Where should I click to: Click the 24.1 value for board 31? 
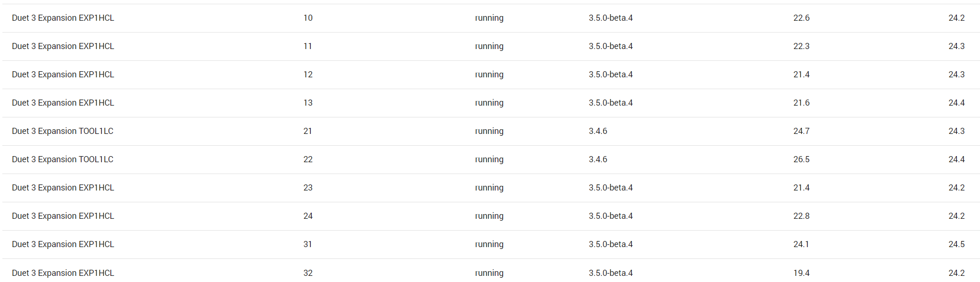[x=801, y=244]
